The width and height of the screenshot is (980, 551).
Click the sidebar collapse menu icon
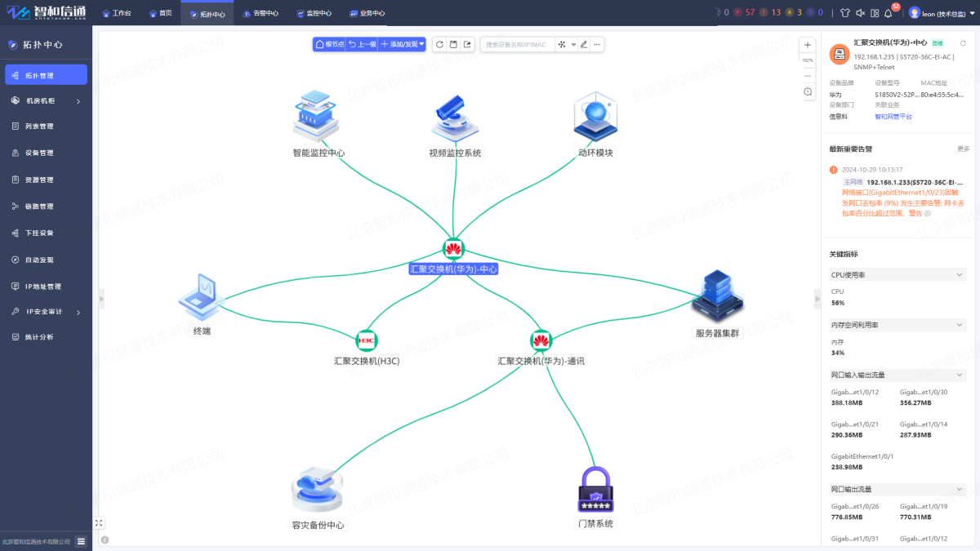click(x=81, y=540)
